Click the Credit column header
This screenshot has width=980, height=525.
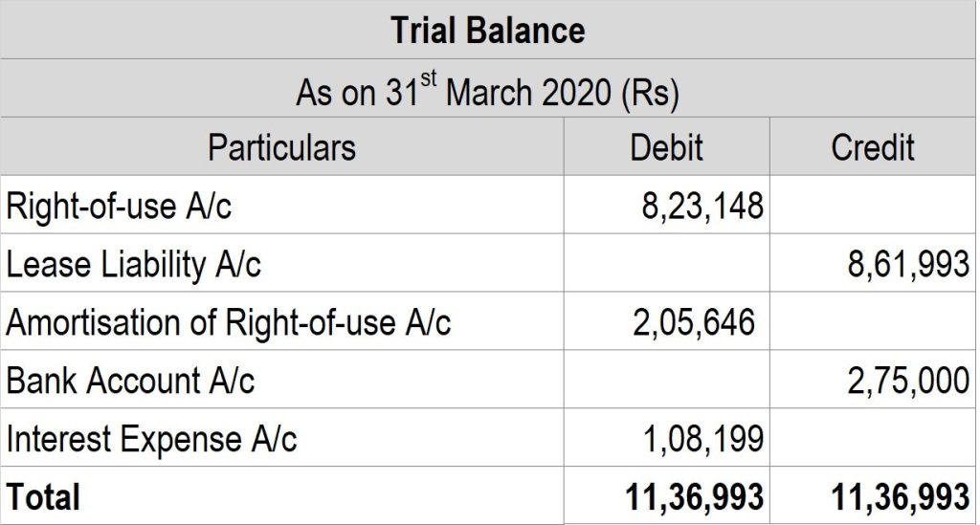(872, 147)
